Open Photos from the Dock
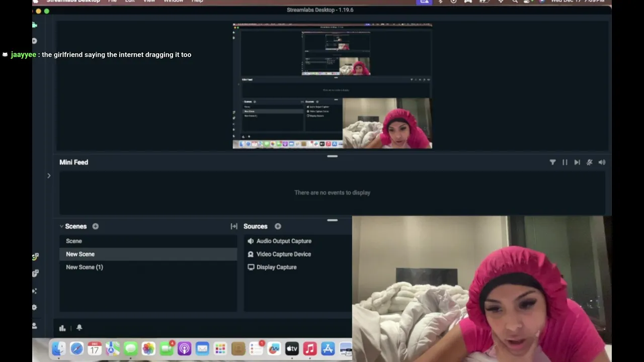This screenshot has width=644, height=362. (148, 348)
